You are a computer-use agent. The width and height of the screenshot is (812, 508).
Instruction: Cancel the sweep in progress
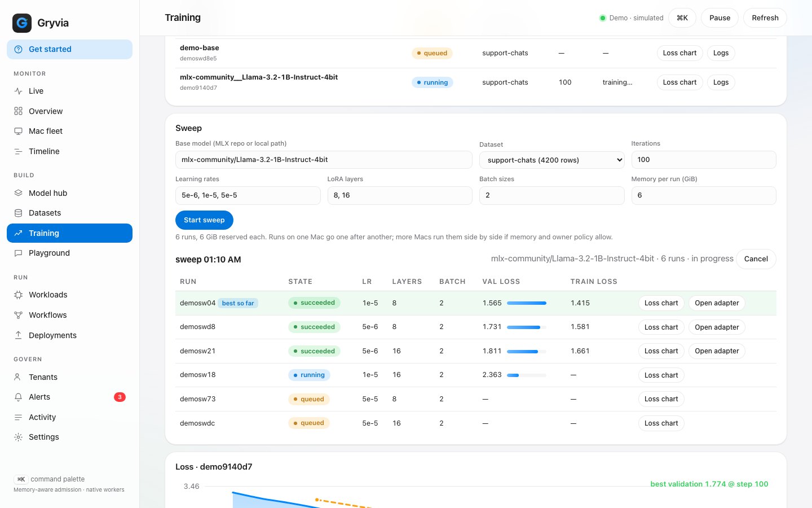[756, 259]
